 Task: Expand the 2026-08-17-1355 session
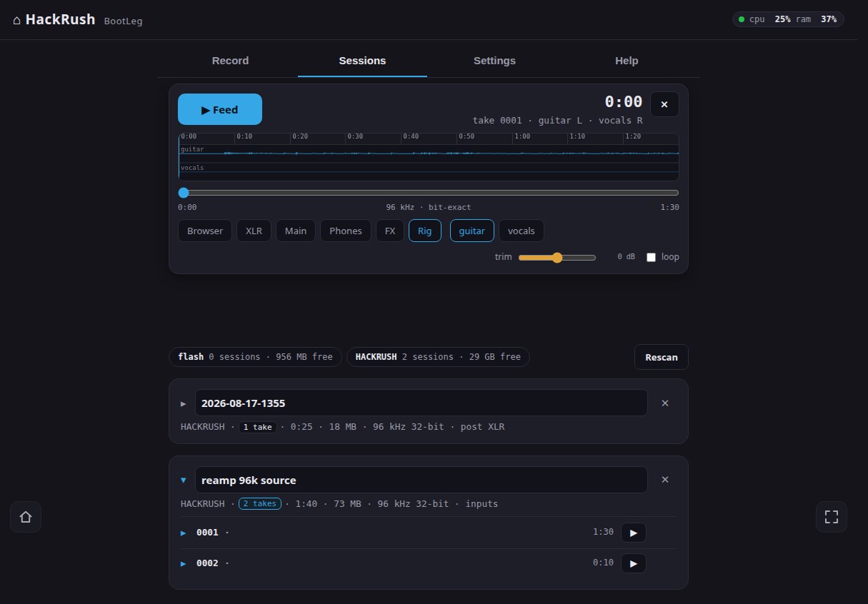pos(184,403)
